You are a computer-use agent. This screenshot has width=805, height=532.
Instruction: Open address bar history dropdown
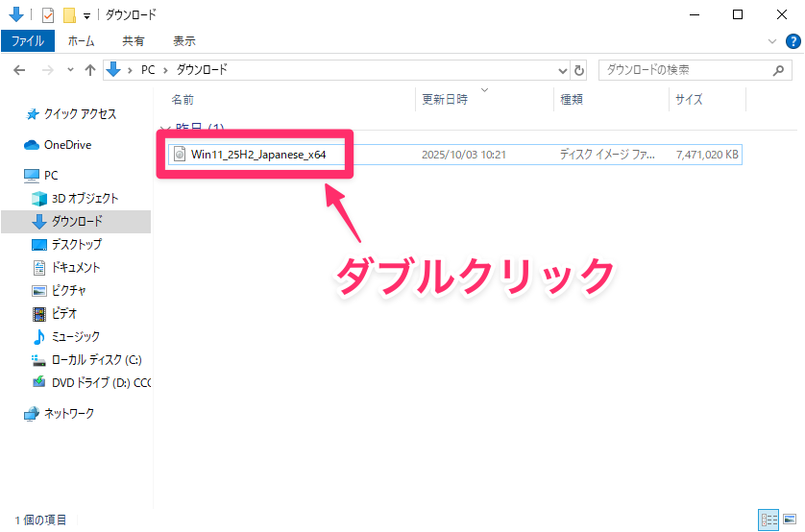[563, 70]
